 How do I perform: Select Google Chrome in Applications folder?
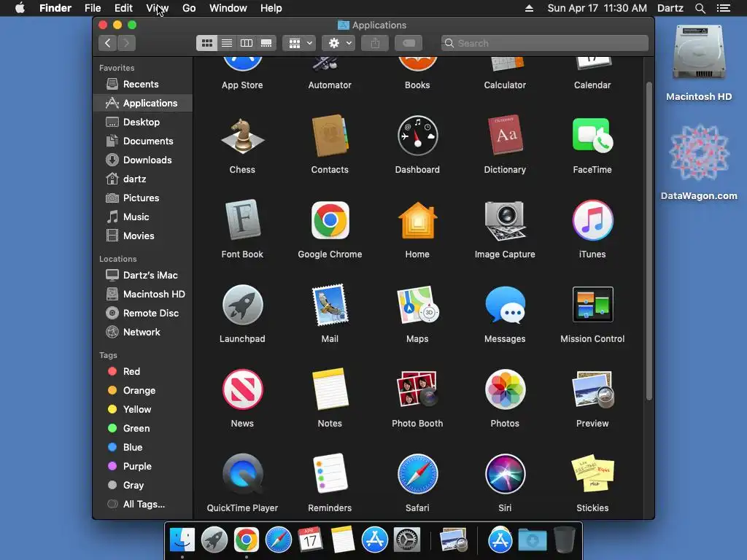tap(330, 220)
